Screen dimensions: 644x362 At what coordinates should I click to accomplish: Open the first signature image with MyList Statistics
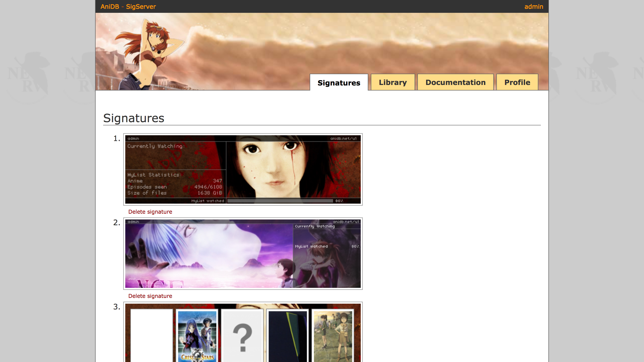pos(243,169)
